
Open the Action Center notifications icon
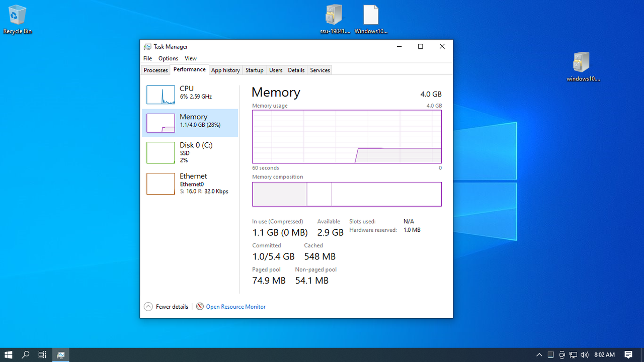pyautogui.click(x=628, y=354)
